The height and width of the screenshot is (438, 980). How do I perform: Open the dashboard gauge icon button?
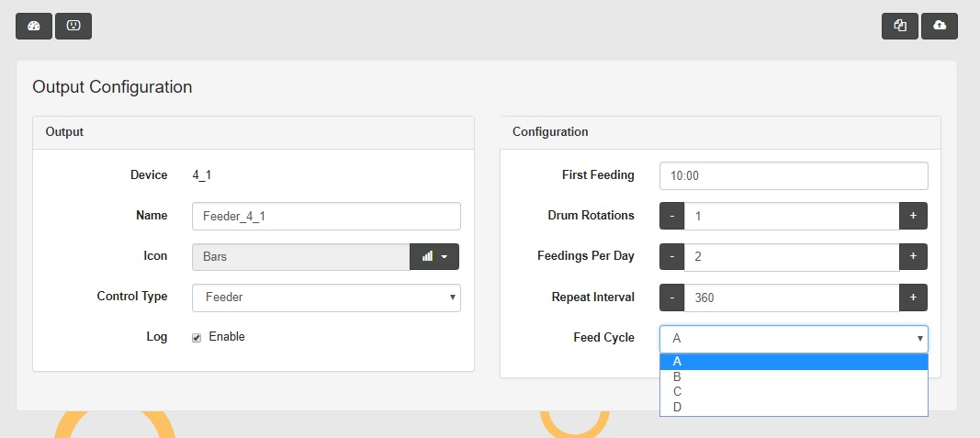[34, 26]
